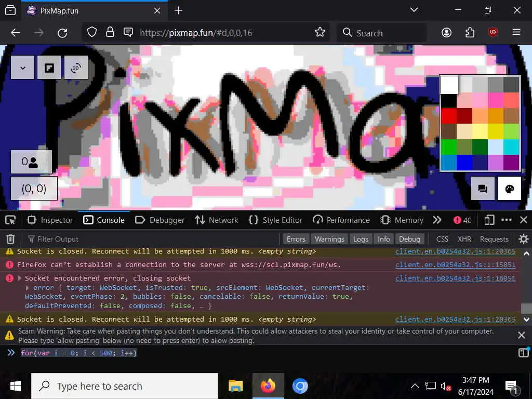The width and height of the screenshot is (532, 399).
Task: Toggle the CSS filter
Action: (x=442, y=239)
